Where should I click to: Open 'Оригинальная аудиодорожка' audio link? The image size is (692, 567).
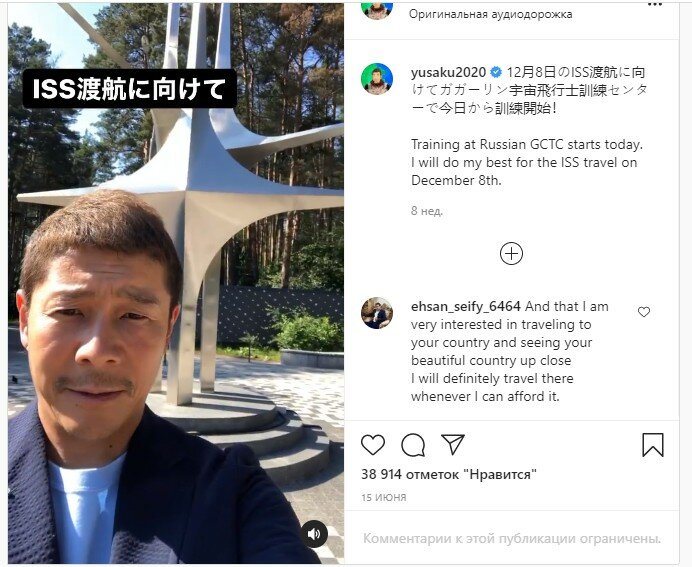click(491, 14)
